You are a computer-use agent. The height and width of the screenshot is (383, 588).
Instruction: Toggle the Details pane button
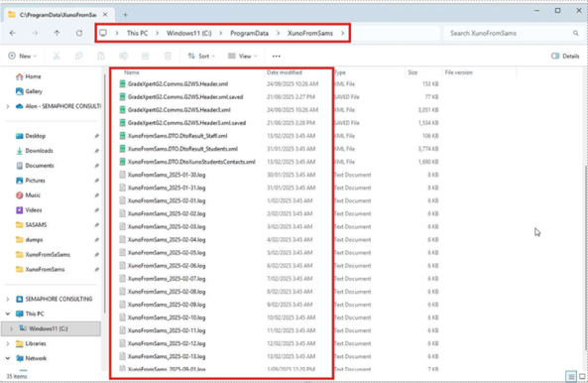(565, 56)
